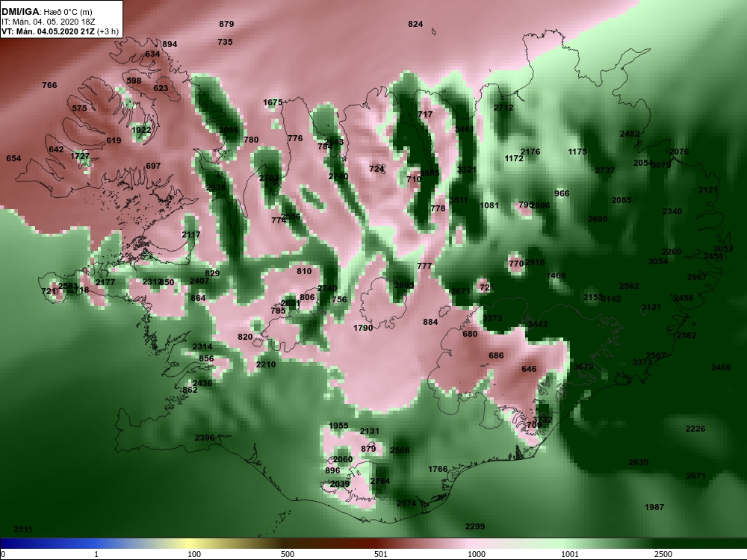Click the map value 884

pos(430,323)
